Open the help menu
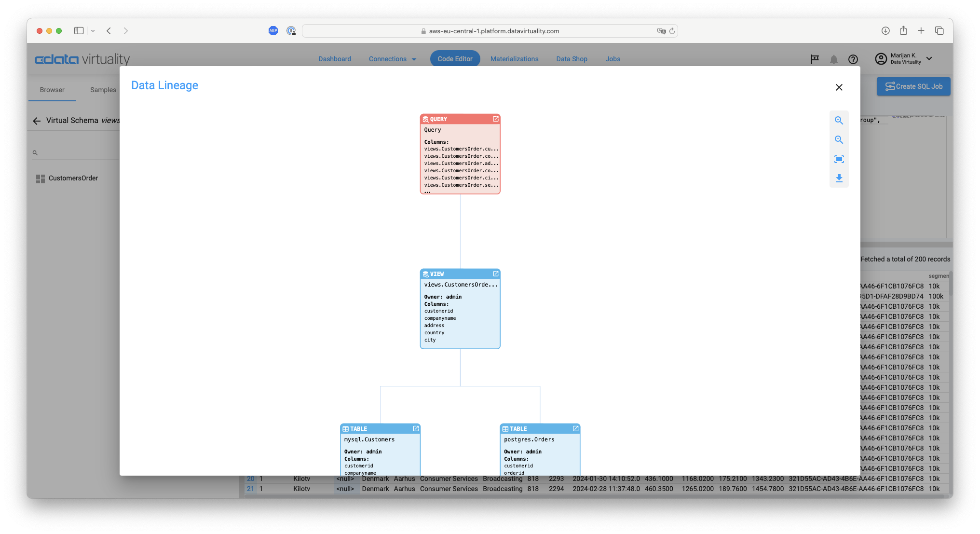 pos(853,59)
